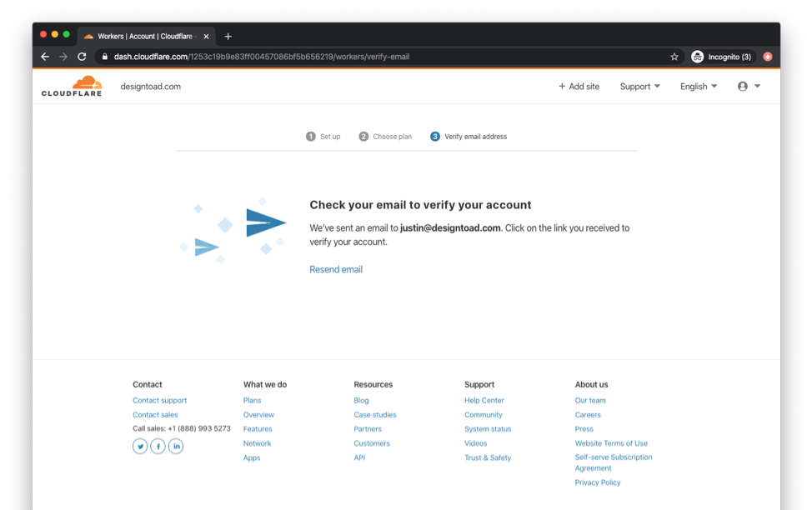Open the user account dropdown
812x510 pixels.
[749, 87]
